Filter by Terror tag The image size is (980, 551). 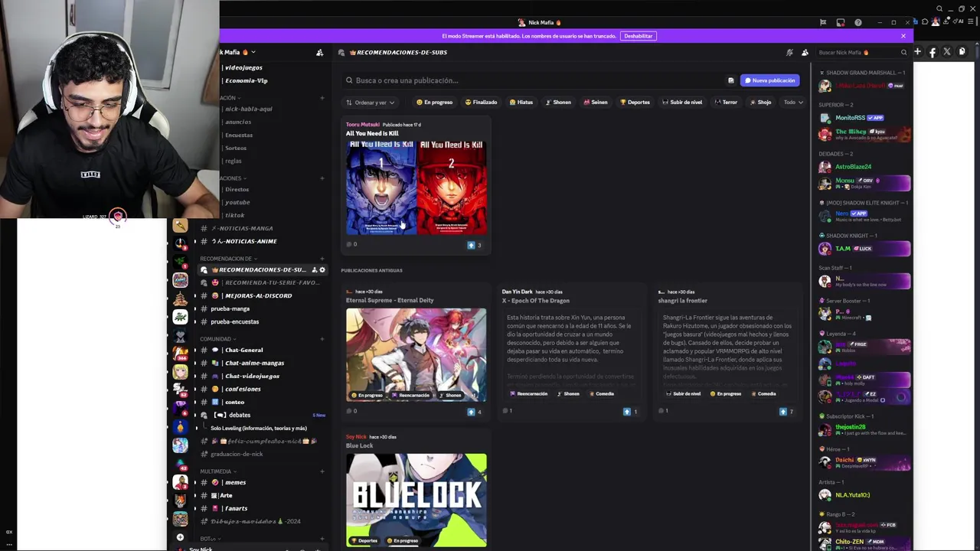(726, 103)
